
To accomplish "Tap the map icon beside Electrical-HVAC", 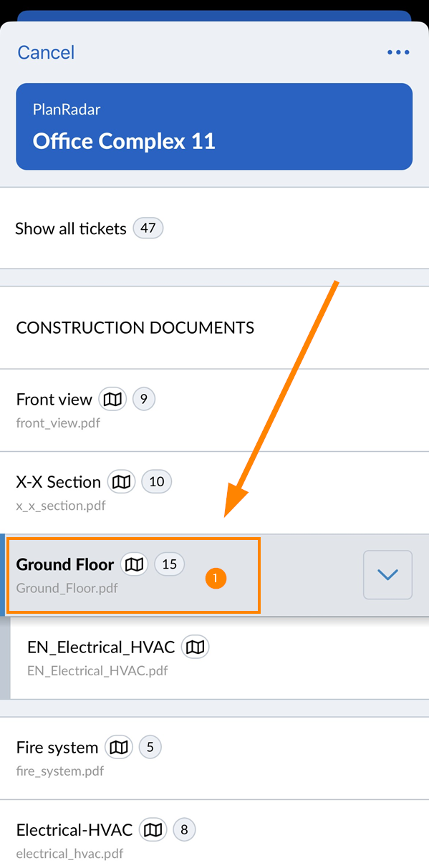I will point(153,830).
